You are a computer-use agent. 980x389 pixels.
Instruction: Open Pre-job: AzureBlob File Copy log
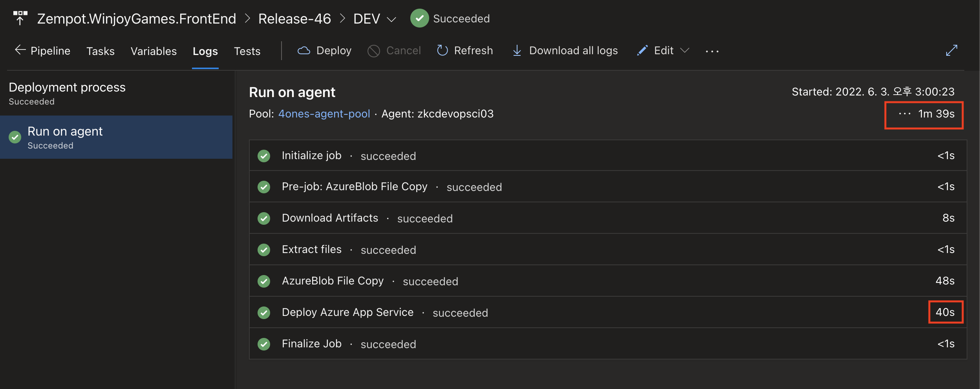pyautogui.click(x=608, y=187)
